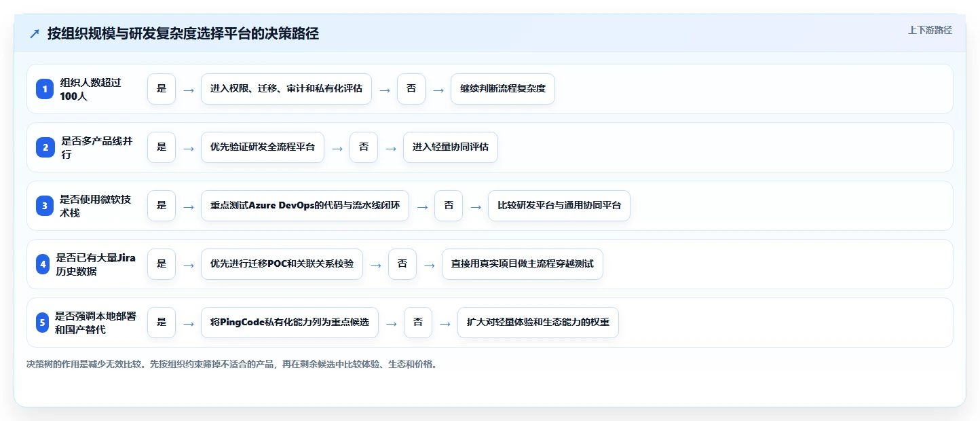Click the question 是否使用微软技术栈
Viewport: 980px width, 421px height.
[96, 206]
